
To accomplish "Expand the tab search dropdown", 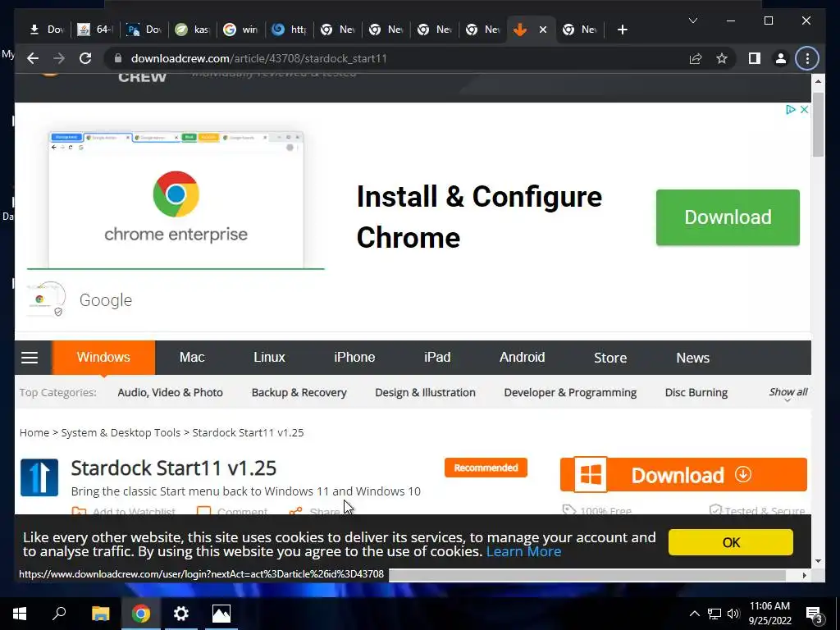I will tap(692, 21).
